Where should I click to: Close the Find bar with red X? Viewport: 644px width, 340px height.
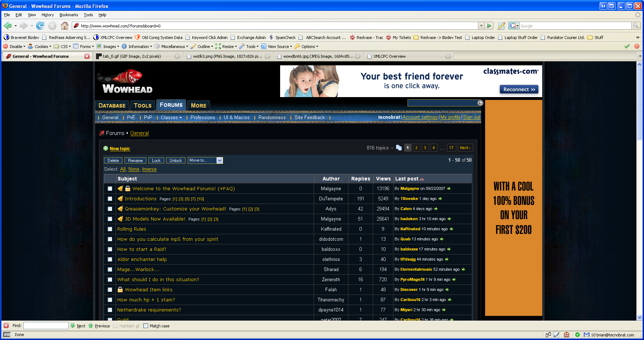point(6,326)
